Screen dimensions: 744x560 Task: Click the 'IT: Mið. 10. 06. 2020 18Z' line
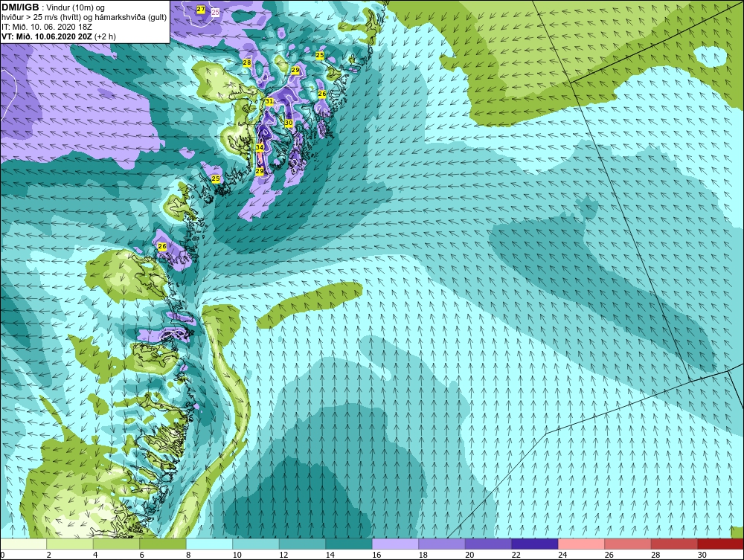coord(45,27)
